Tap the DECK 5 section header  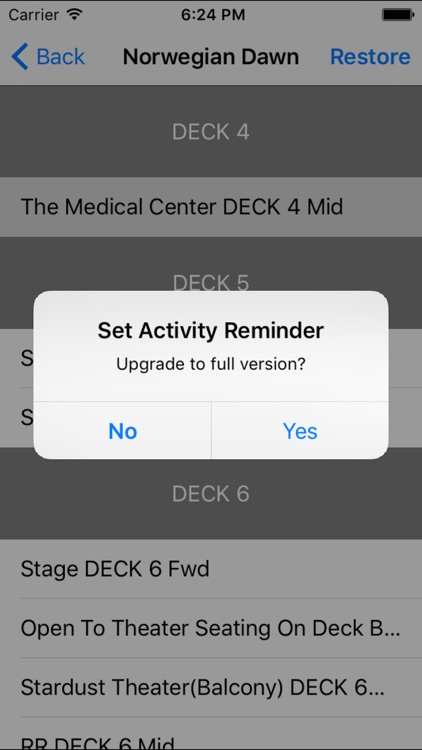[211, 283]
